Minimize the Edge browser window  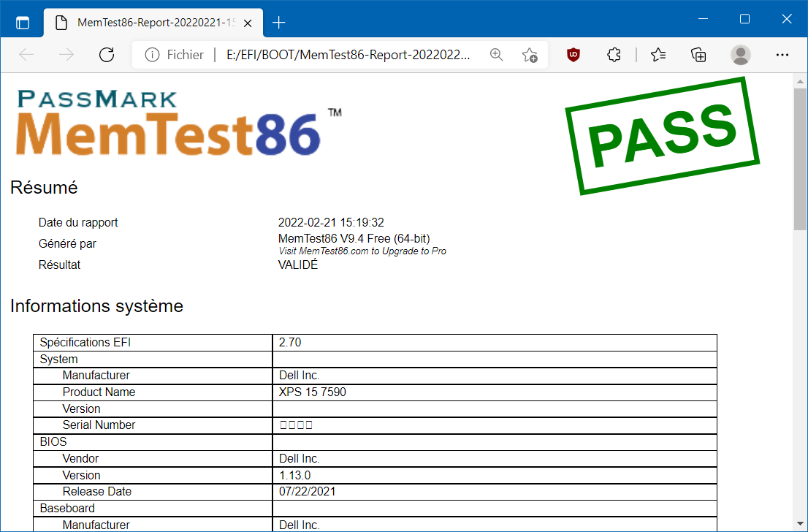click(x=703, y=19)
